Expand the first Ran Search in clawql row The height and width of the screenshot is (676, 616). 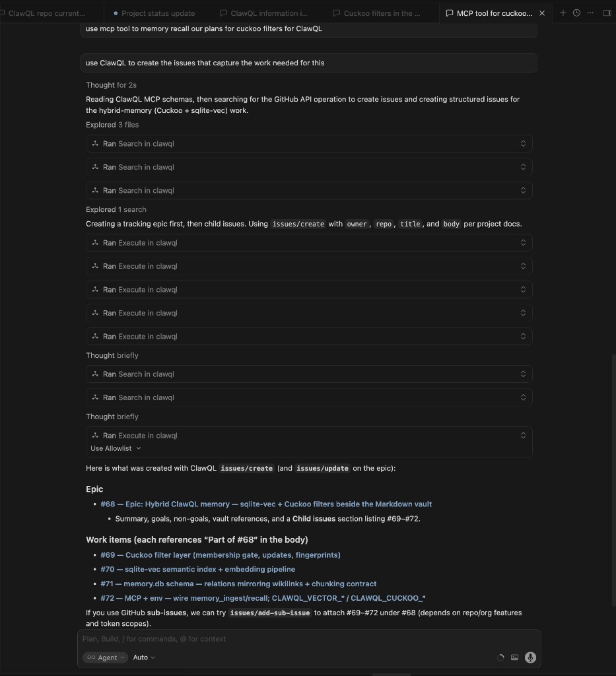pyautogui.click(x=309, y=144)
